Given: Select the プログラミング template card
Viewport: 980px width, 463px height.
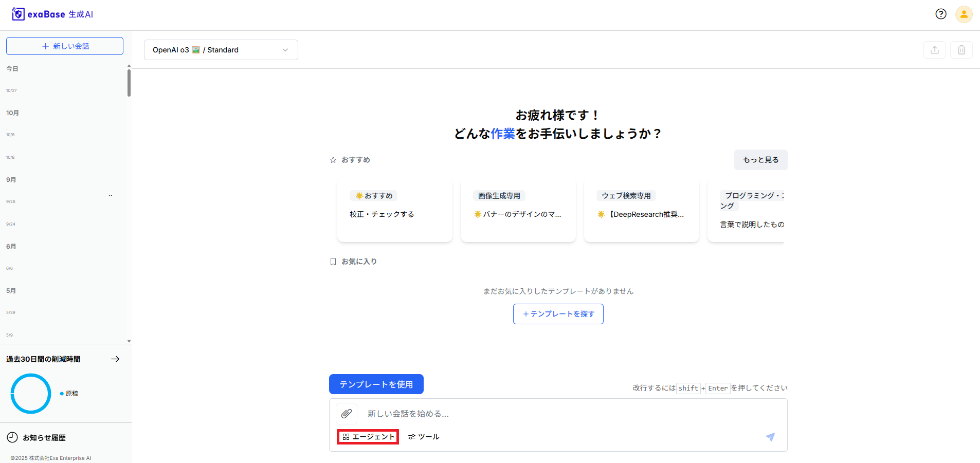Looking at the screenshot, I should coord(746,211).
